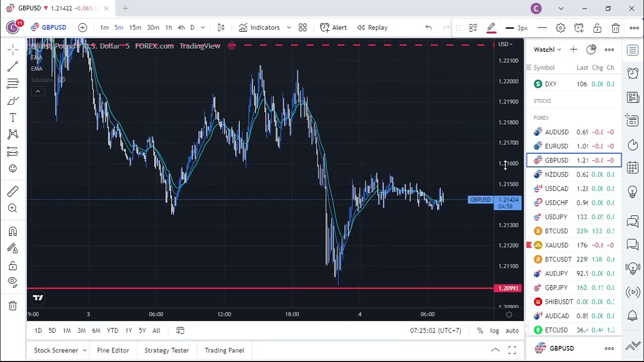The image size is (644, 362).
Task: Open drawing templates in floating toolbar
Action: (473, 28)
